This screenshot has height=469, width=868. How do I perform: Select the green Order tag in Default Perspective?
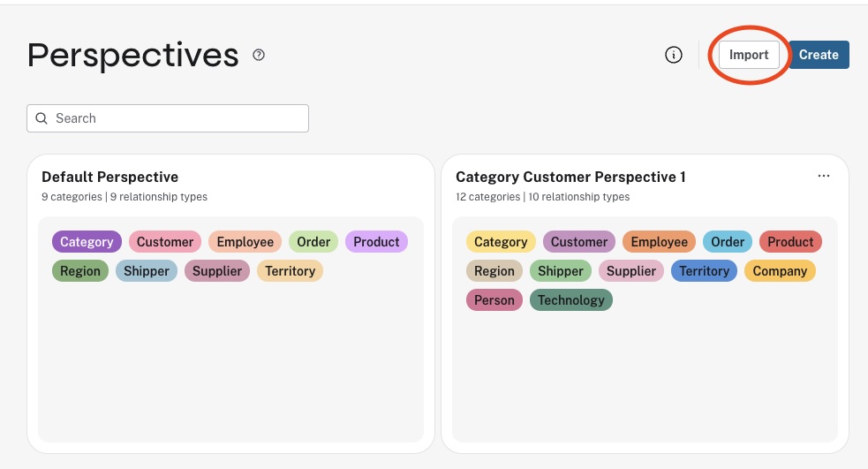(313, 242)
